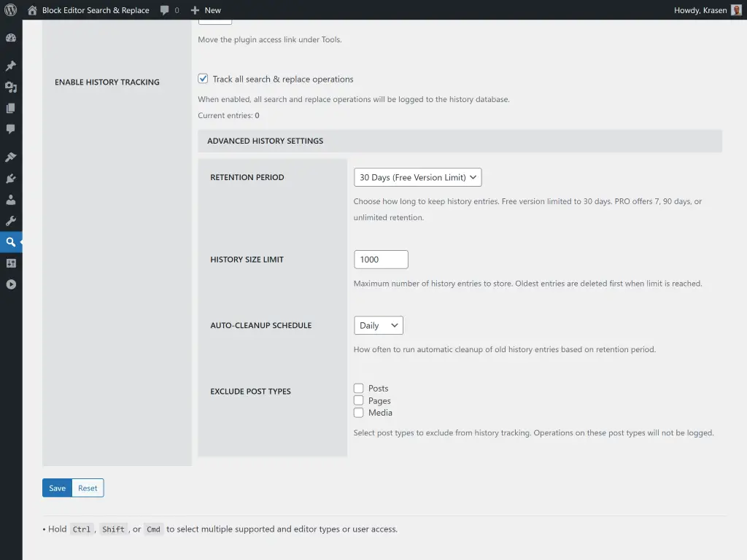Viewport: 747px width, 560px height.
Task: Click the Save button
Action: (x=57, y=488)
